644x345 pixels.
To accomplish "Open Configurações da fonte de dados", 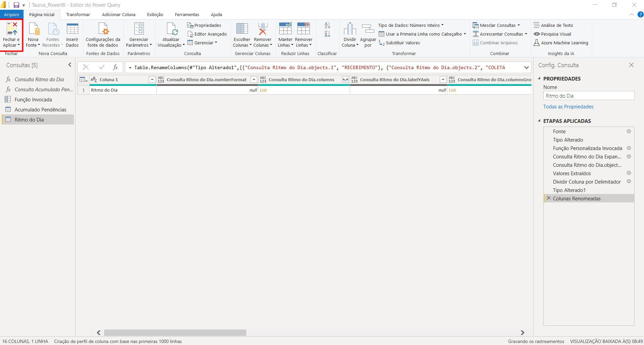I will tap(103, 35).
